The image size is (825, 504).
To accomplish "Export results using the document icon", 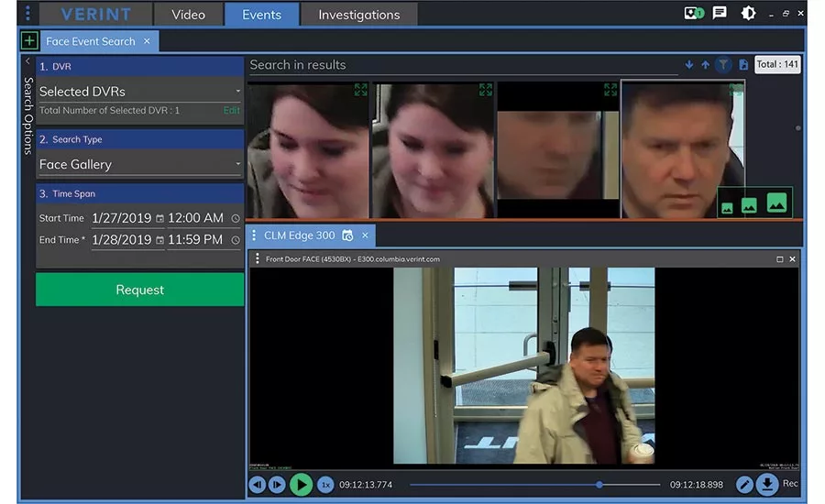I will pyautogui.click(x=743, y=65).
